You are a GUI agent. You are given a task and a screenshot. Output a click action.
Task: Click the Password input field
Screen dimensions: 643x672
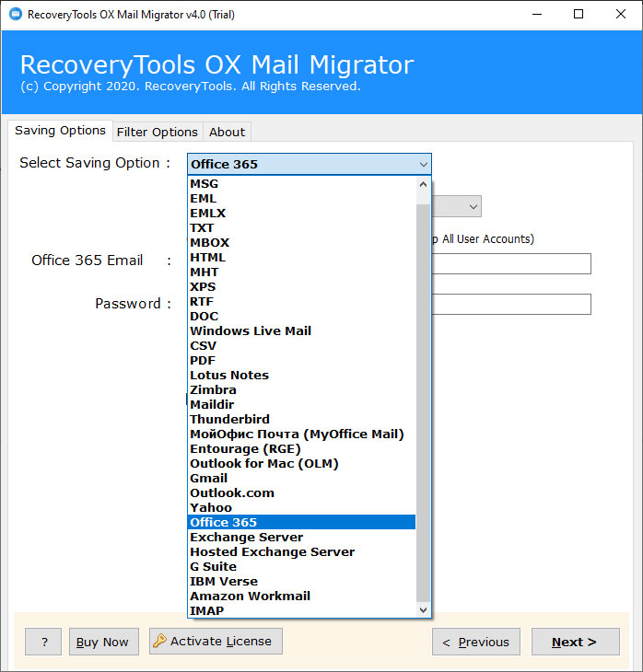[511, 304]
